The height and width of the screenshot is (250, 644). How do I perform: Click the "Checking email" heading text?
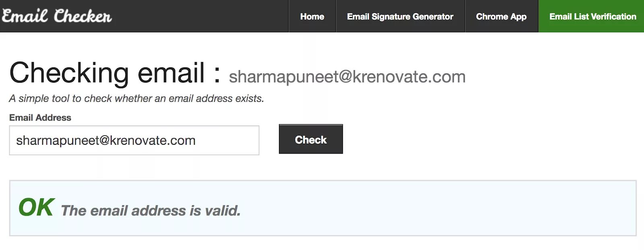pos(107,73)
